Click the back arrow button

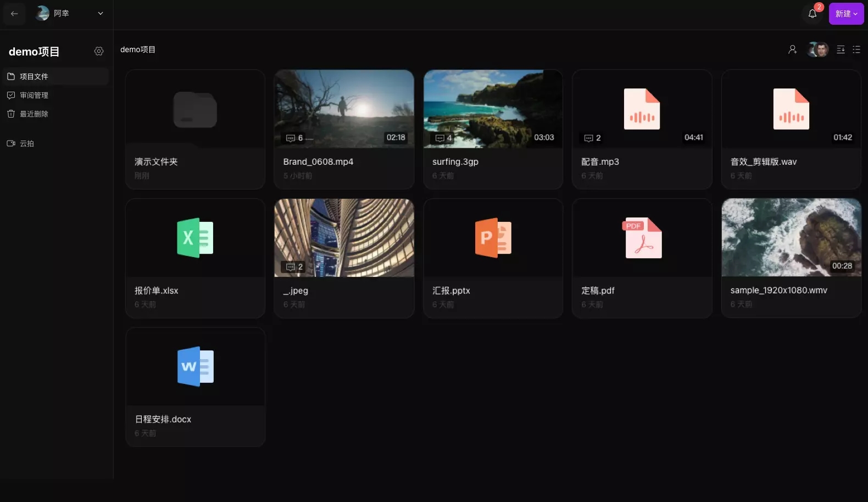click(x=14, y=14)
